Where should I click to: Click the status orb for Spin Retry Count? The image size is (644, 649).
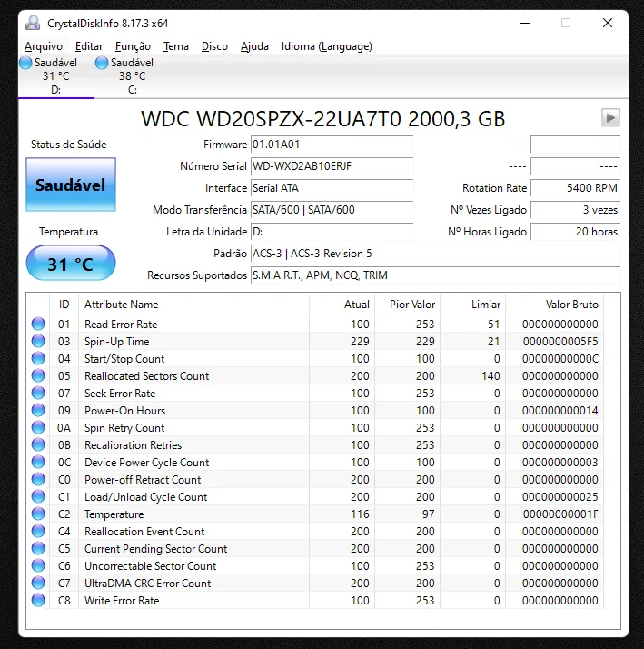(38, 427)
